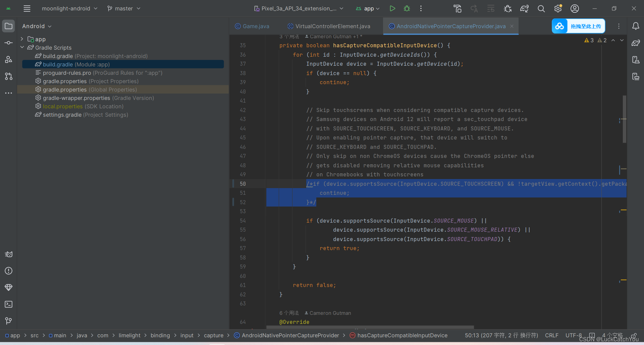Sync project with Gradle files icon

[524, 9]
